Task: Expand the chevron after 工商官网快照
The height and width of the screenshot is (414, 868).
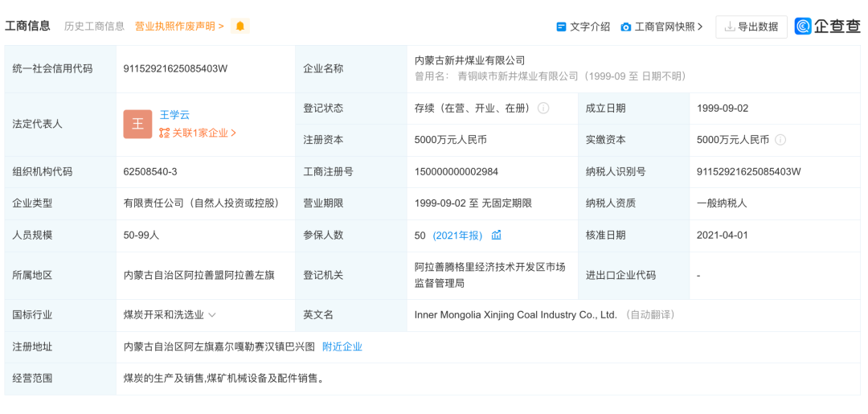Action: tap(700, 27)
